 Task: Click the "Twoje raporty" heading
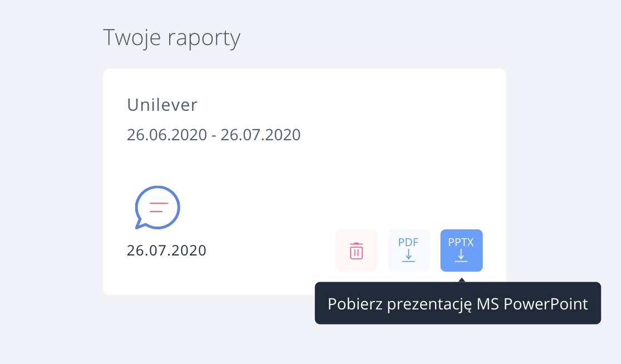point(171,38)
